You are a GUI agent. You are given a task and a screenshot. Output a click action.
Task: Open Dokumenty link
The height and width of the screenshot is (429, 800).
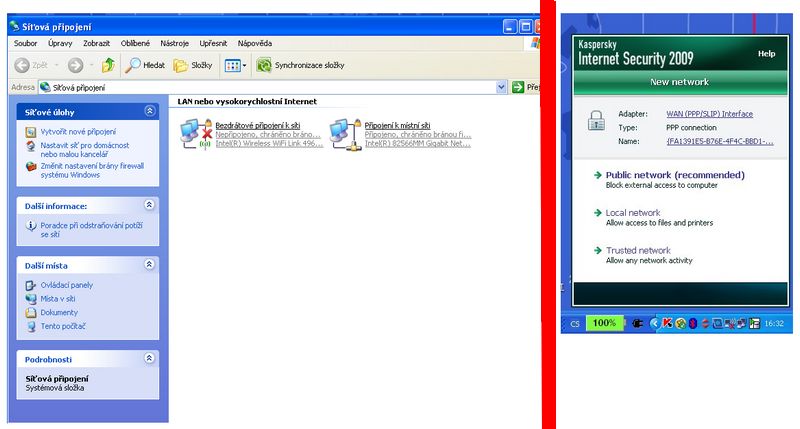[x=59, y=313]
